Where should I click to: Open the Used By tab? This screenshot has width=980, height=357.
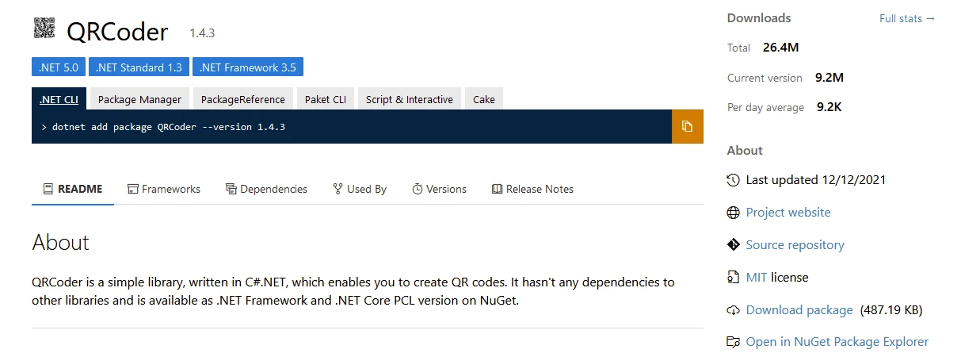(360, 189)
